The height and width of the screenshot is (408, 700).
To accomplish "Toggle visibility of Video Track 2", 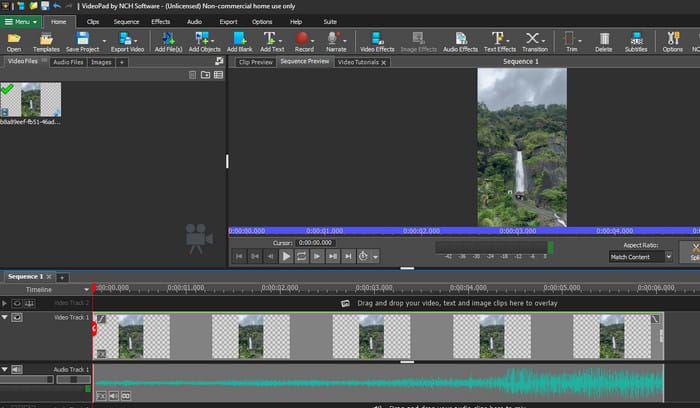I will (x=17, y=304).
